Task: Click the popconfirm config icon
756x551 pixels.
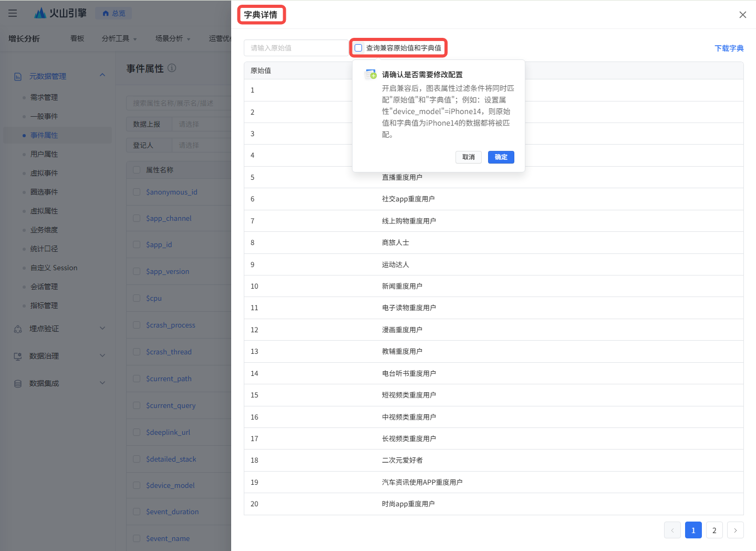Action: click(x=371, y=74)
